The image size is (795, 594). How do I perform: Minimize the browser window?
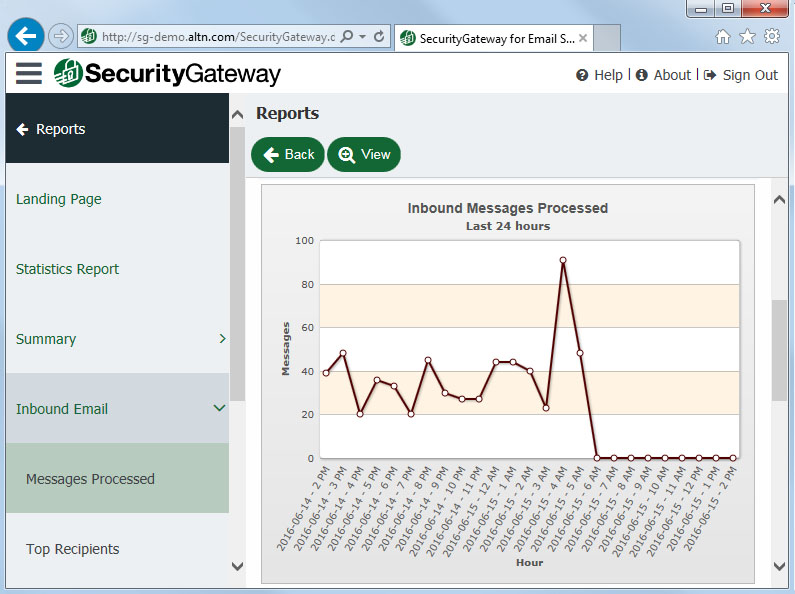pyautogui.click(x=701, y=8)
